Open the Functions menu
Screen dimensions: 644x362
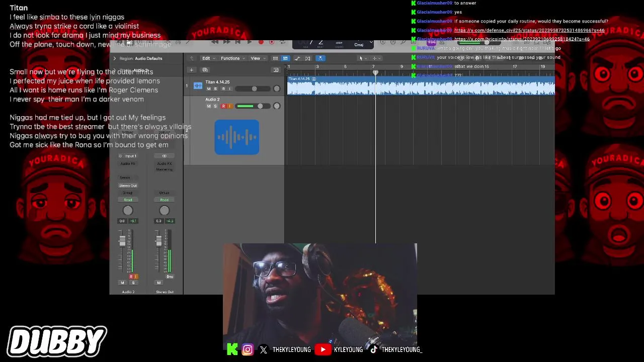tap(232, 58)
